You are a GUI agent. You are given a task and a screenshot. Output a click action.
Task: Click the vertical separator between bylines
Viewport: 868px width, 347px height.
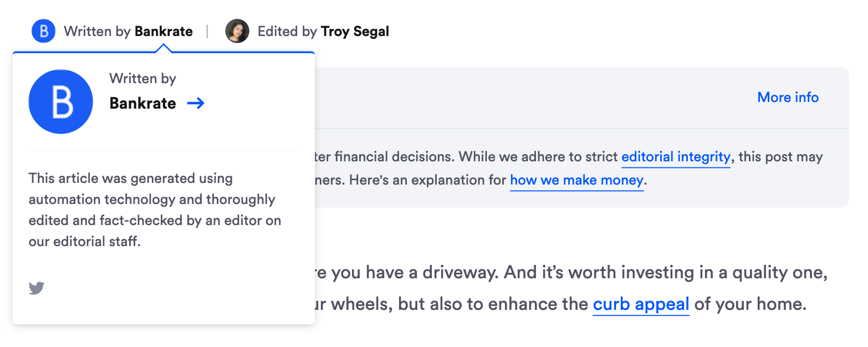point(207,32)
